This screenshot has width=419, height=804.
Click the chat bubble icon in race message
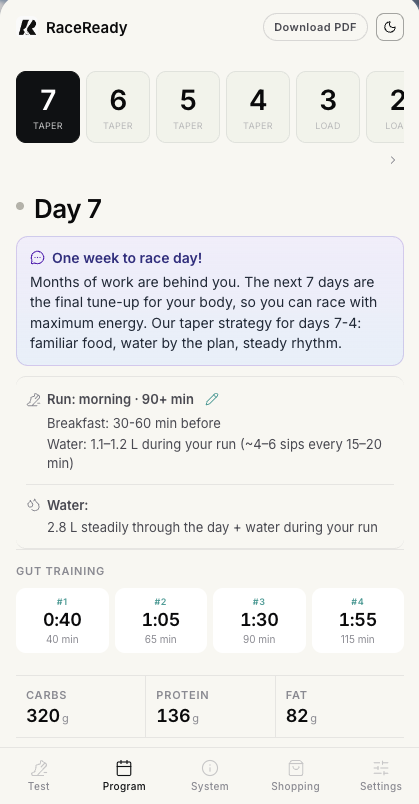tap(37, 258)
